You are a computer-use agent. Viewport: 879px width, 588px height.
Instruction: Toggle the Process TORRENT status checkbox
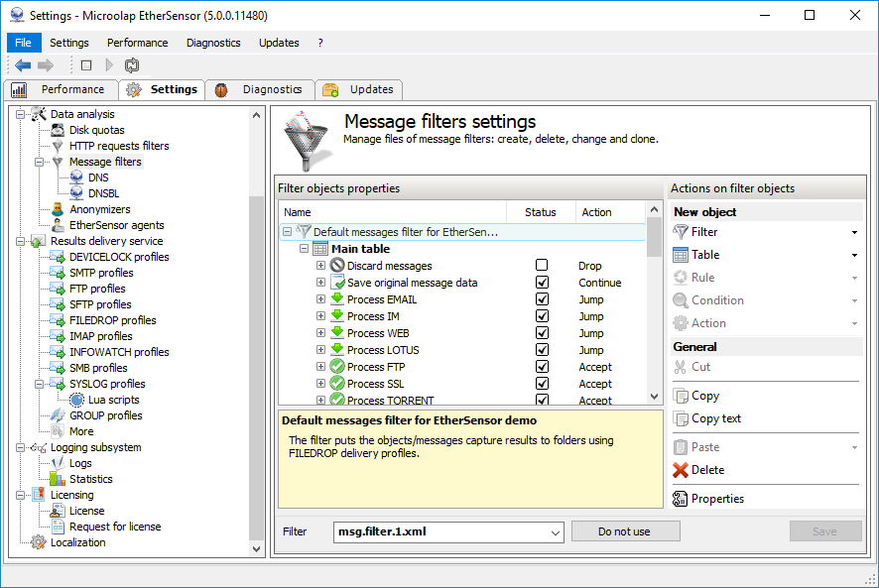(x=542, y=400)
